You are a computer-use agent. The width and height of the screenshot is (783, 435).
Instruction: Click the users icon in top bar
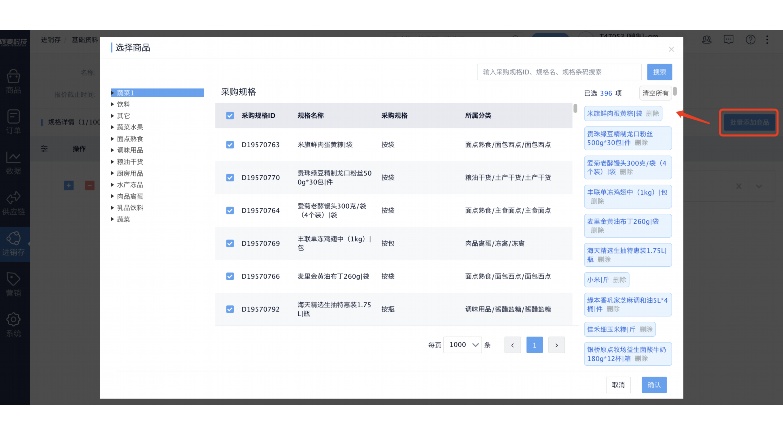click(707, 40)
